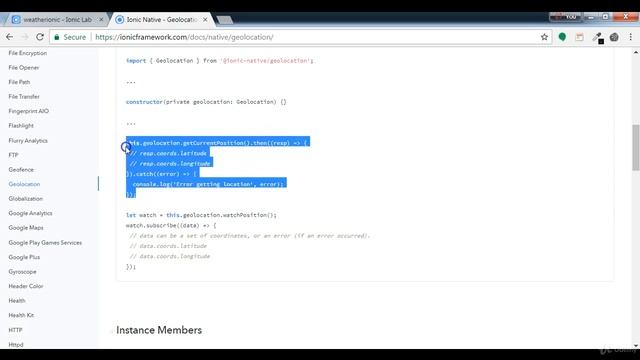Open File Opener in the sidebar
Image resolution: width=640 pixels, height=360 pixels.
24,68
